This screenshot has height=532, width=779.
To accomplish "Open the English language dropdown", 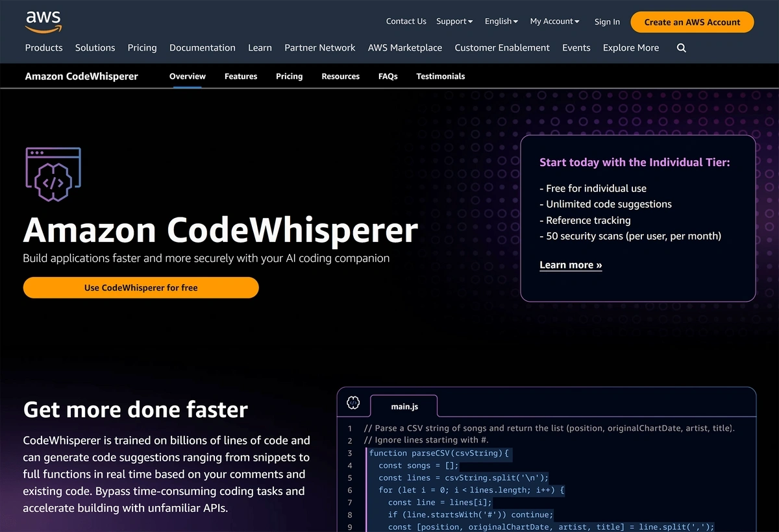I will point(501,21).
